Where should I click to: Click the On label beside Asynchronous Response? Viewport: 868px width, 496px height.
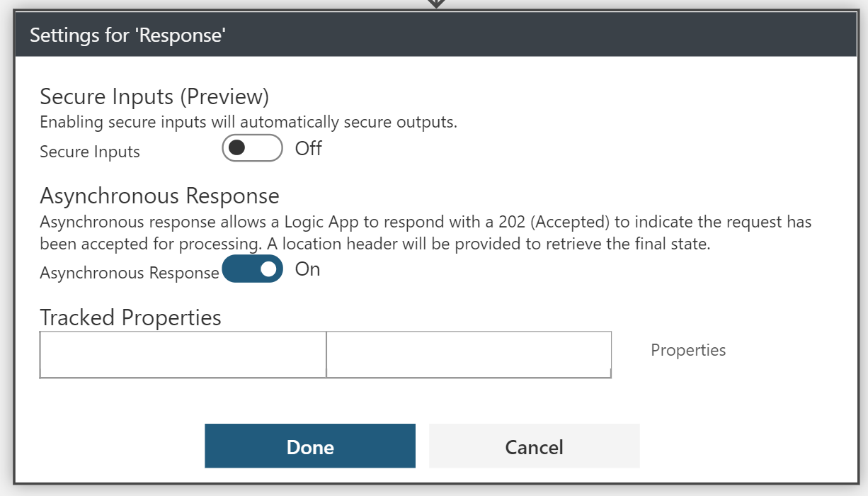pos(307,270)
